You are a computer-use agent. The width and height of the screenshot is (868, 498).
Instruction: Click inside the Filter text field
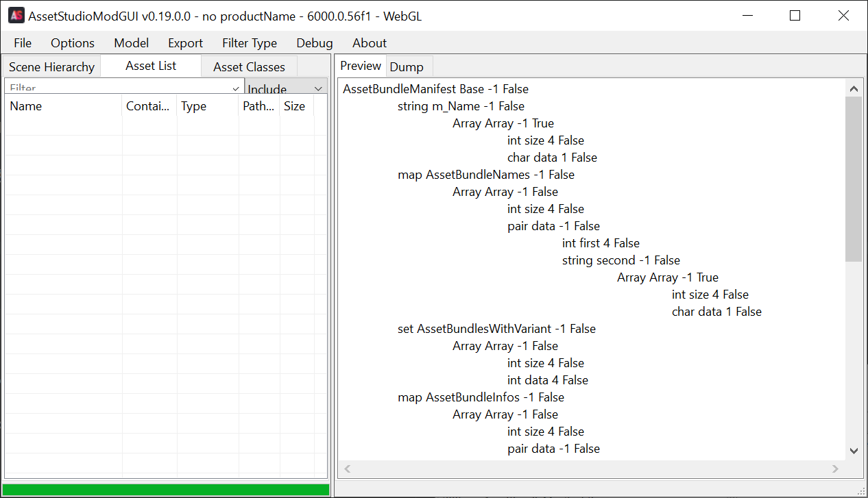click(x=117, y=88)
